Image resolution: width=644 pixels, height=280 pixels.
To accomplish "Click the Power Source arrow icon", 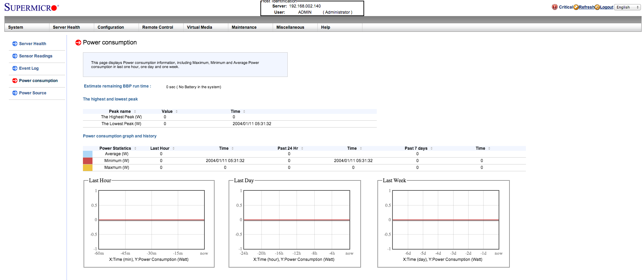I will point(15,93).
